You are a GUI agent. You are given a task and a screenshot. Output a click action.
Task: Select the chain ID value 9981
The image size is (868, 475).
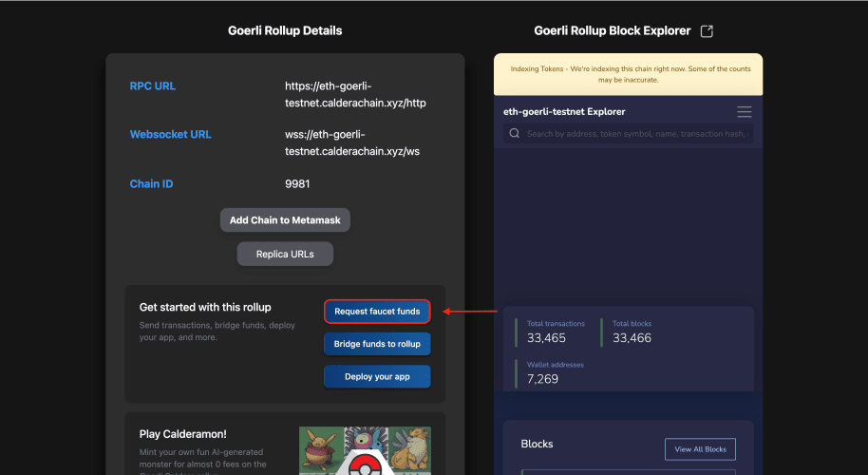(x=297, y=183)
